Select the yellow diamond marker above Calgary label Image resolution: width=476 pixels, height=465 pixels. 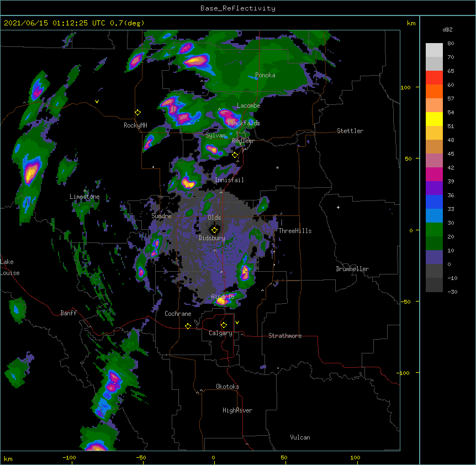[224, 325]
